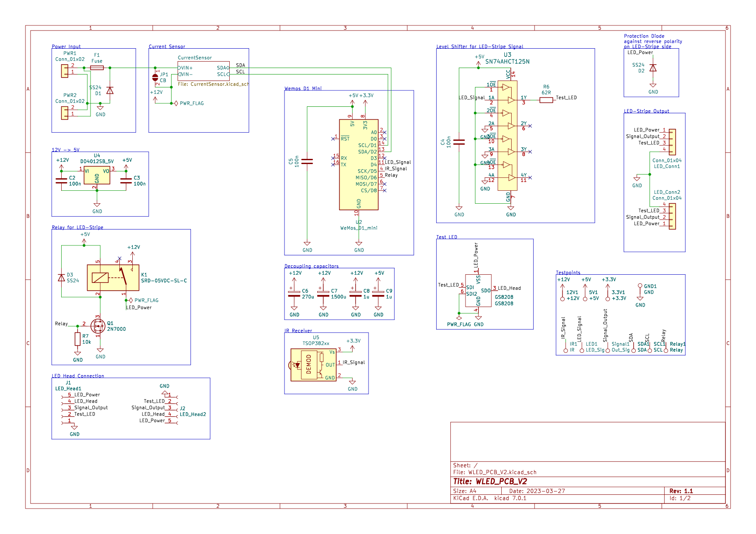Click the 'Wemos D1 Mini' section label
Viewport: 756px width, 534px height.
(303, 88)
